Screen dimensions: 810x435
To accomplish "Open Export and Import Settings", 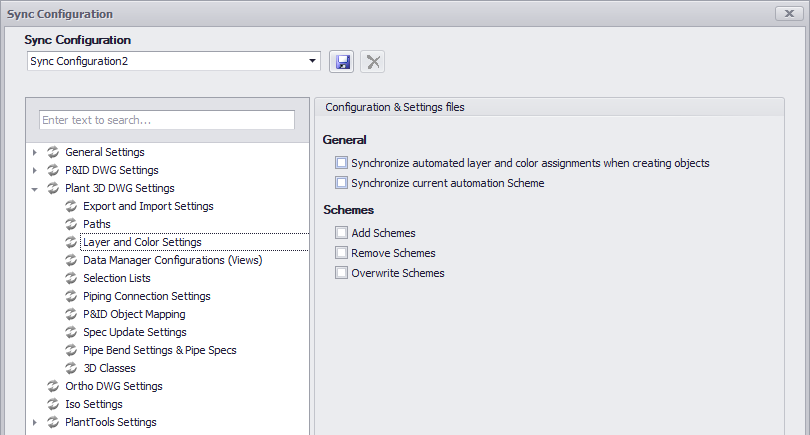I will click(148, 206).
